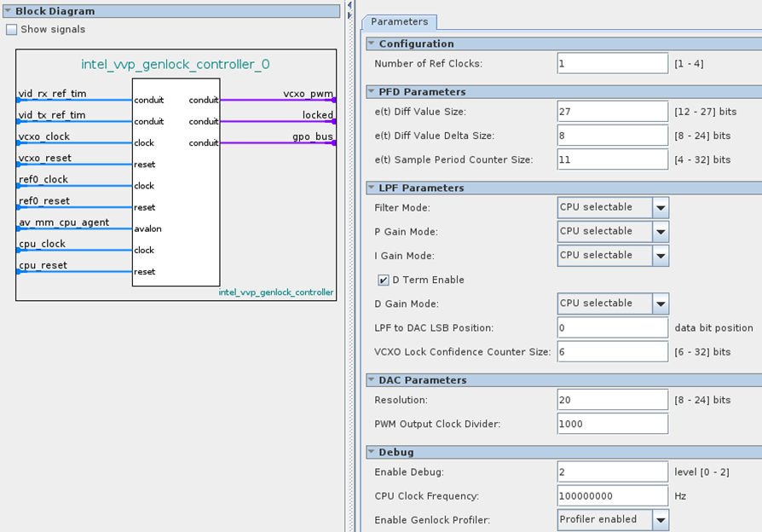Click the e(t) Diff Value Size field

pos(612,112)
